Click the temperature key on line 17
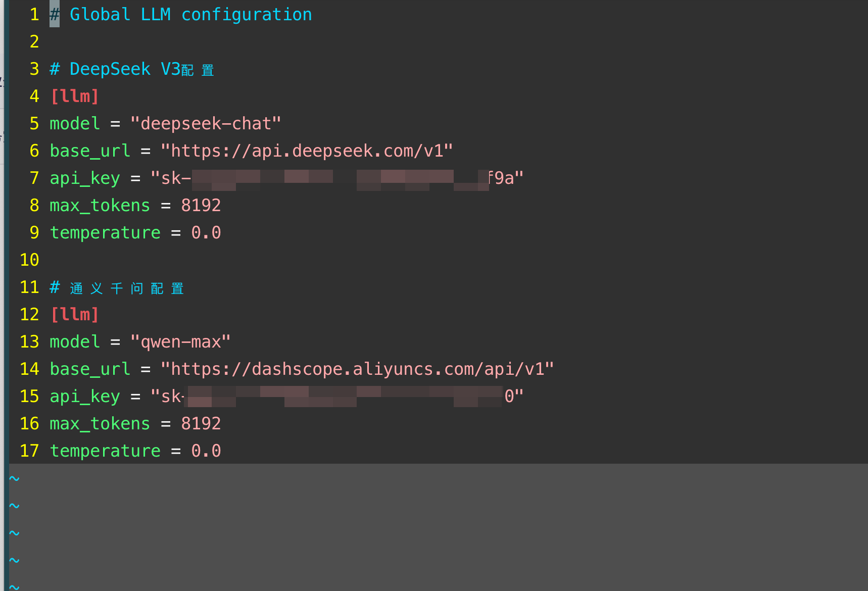Screen dimensions: 868x591 (105, 451)
